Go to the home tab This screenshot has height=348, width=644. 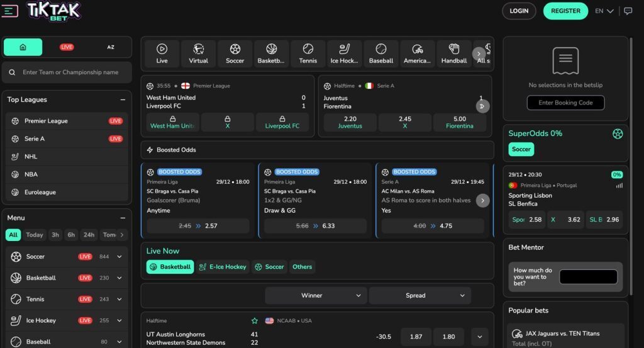point(23,47)
